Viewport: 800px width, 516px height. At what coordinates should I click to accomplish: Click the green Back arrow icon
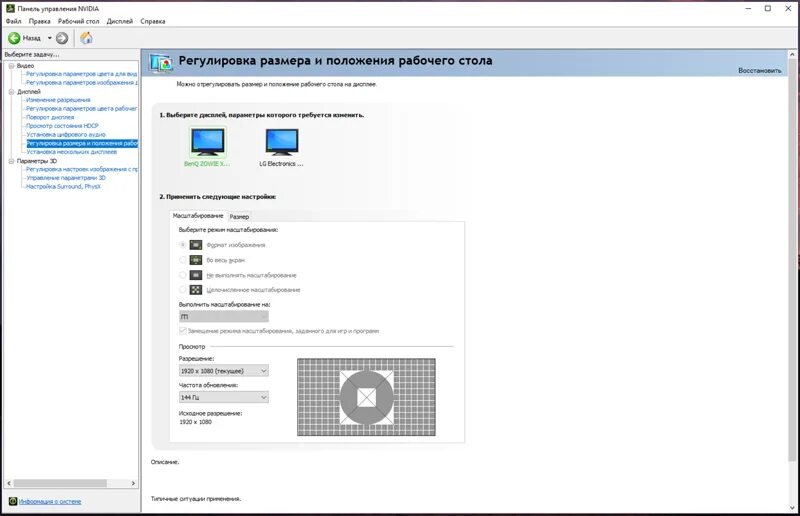[14, 38]
